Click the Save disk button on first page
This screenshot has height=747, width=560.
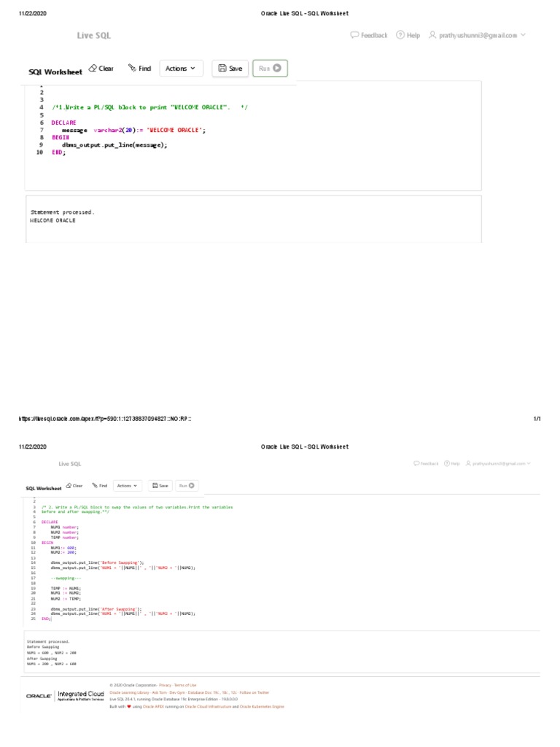pos(230,68)
